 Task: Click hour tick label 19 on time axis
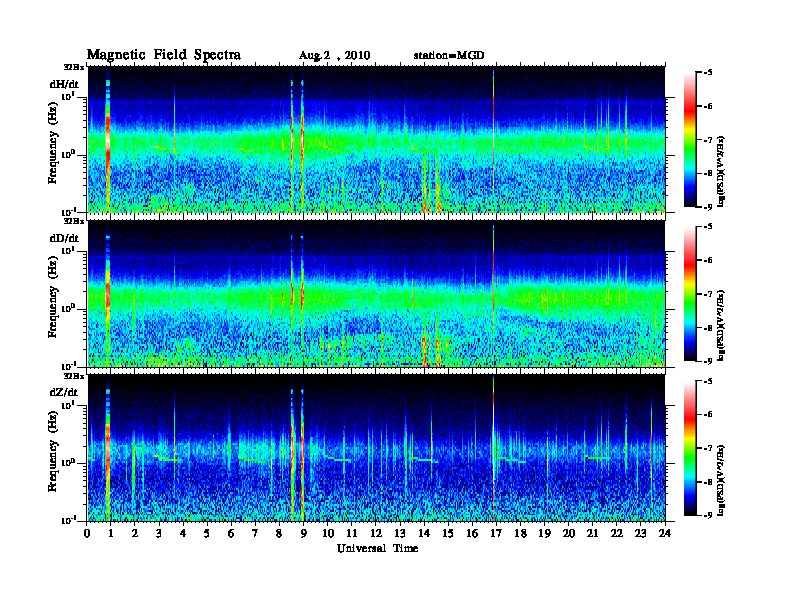544,534
